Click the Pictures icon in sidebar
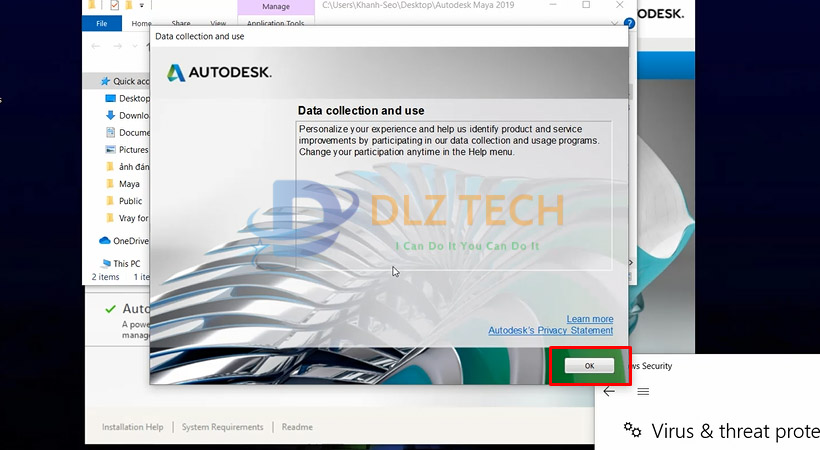 coord(111,149)
